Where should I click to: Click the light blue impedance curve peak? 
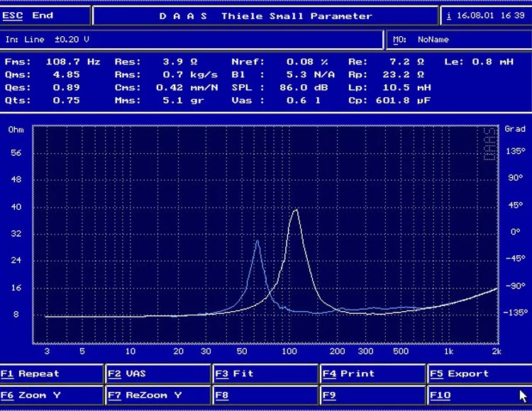[x=257, y=241]
